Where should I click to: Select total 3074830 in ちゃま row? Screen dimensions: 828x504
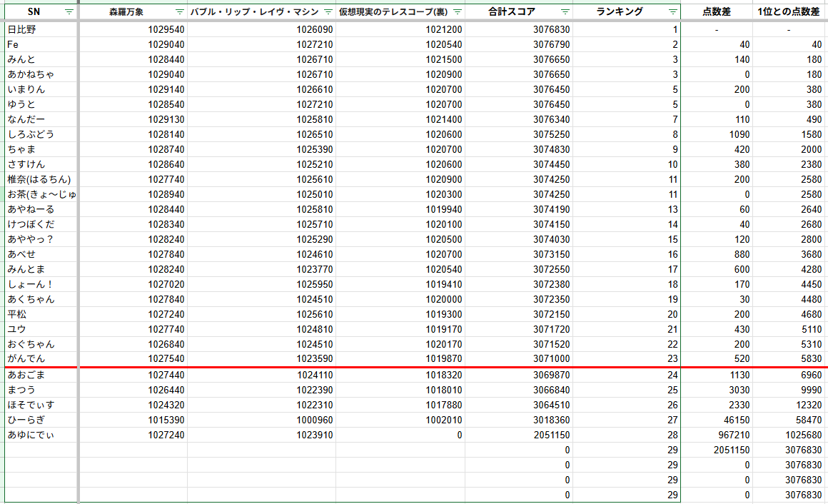[519, 149]
